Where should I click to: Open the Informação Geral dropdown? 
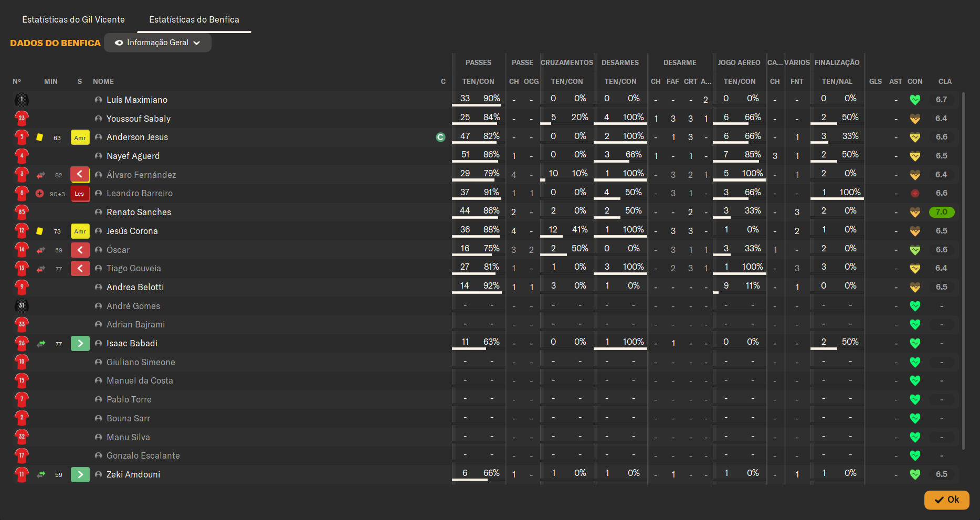(x=158, y=43)
